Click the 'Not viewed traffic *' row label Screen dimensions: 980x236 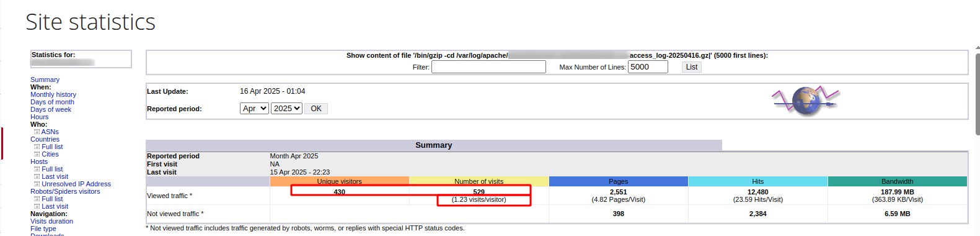(x=175, y=214)
